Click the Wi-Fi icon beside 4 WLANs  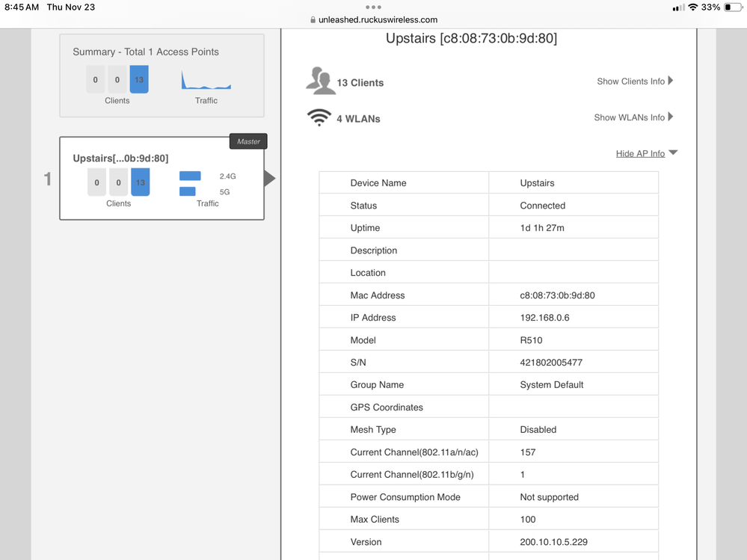[319, 118]
